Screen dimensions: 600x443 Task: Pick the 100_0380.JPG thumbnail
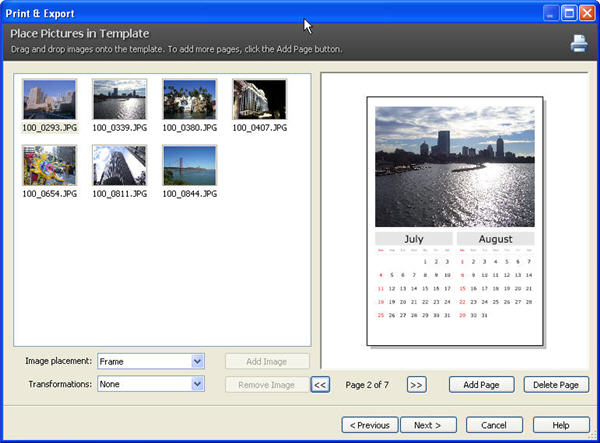190,100
